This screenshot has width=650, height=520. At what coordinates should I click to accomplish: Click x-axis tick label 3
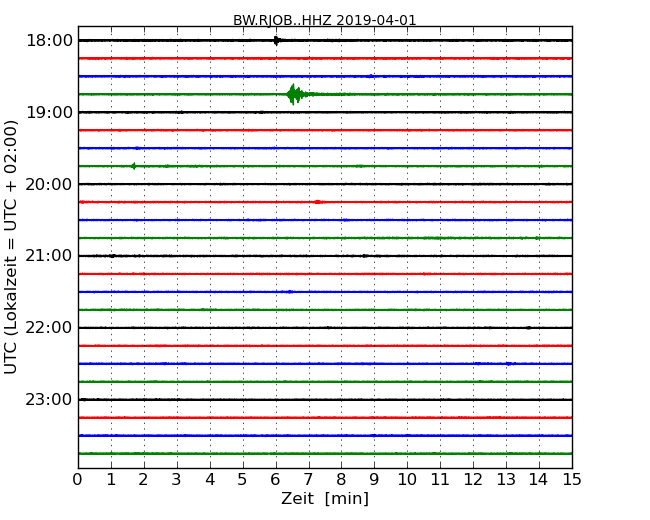(177, 479)
